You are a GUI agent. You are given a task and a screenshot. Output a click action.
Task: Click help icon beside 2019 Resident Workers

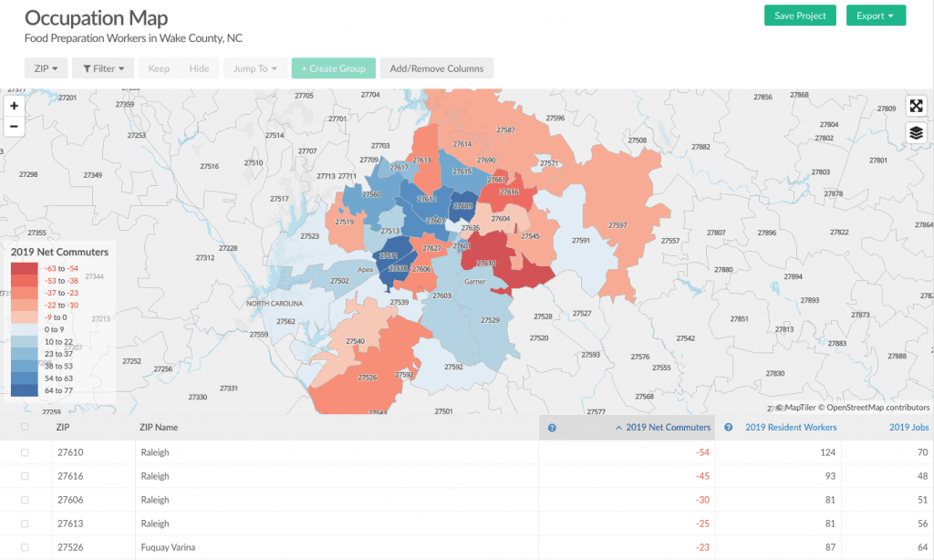[x=729, y=427]
